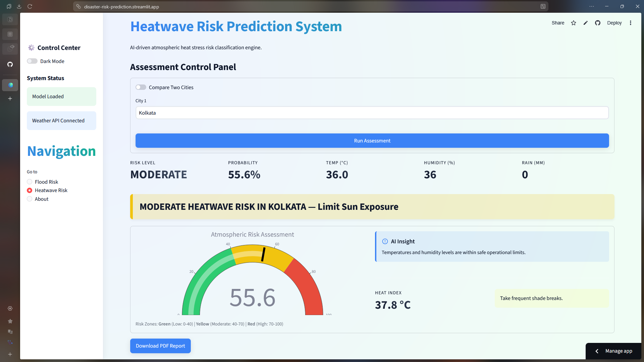Viewport: 644px width, 362px height.
Task: Click the star icon in browser sidebar
Action: pos(10,321)
